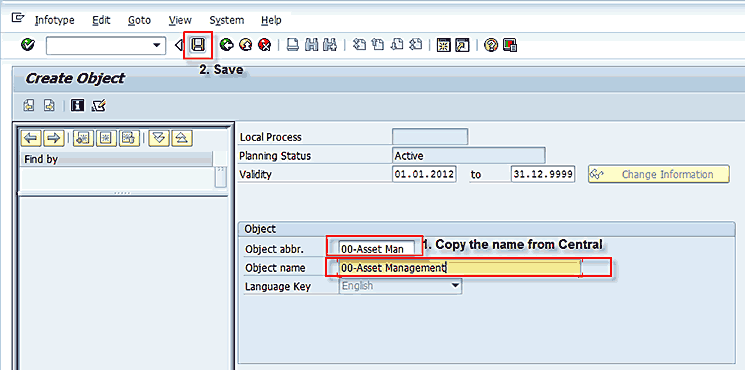Click the Object abbr. label
Viewport: 745px width, 370px height.
tap(274, 249)
